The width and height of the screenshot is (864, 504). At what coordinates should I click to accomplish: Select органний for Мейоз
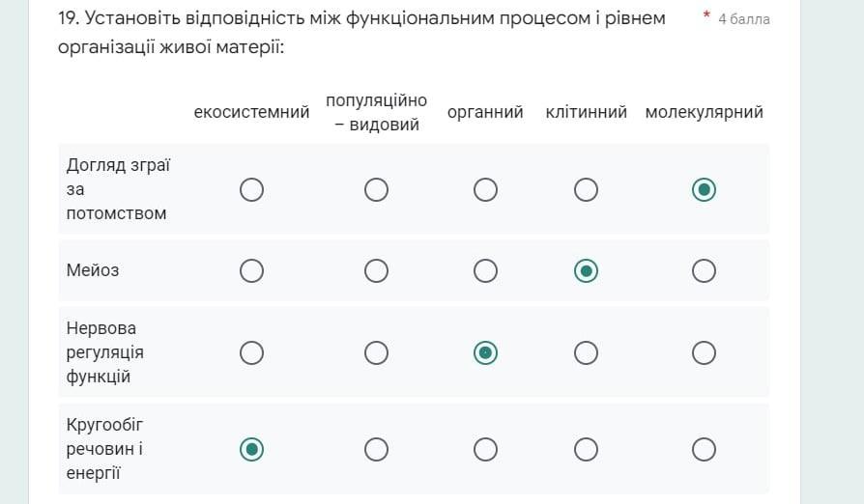click(485, 271)
